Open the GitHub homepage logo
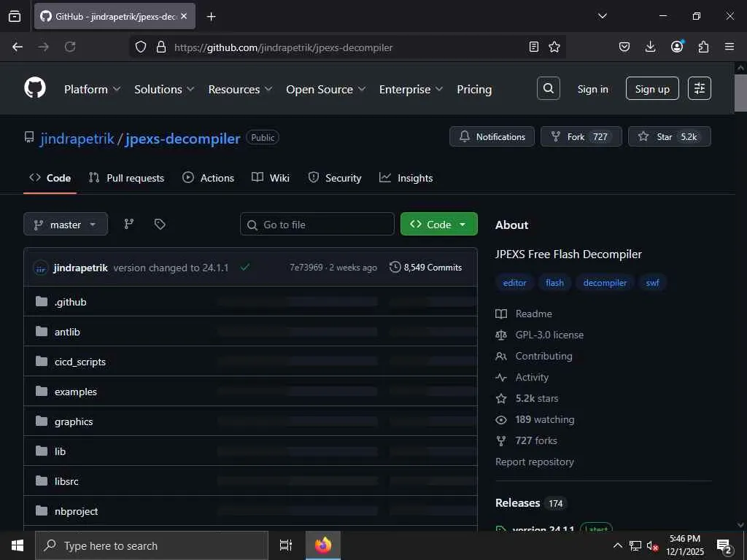 [x=35, y=88]
